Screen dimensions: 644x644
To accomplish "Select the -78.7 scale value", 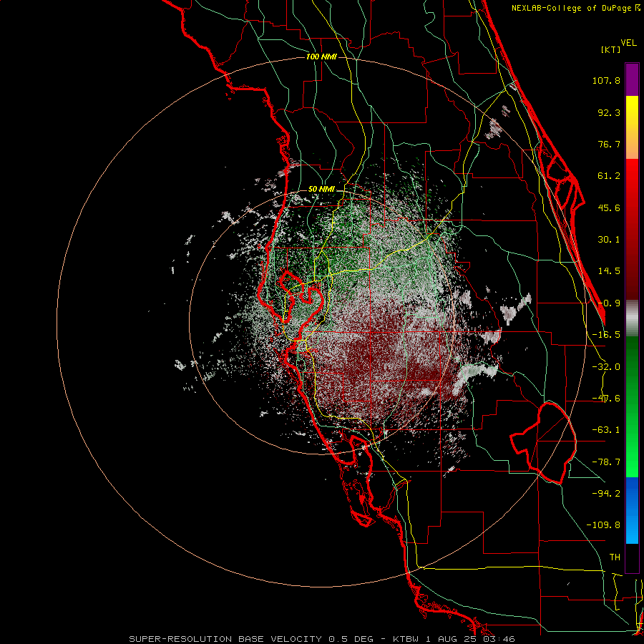I will pyautogui.click(x=606, y=462).
